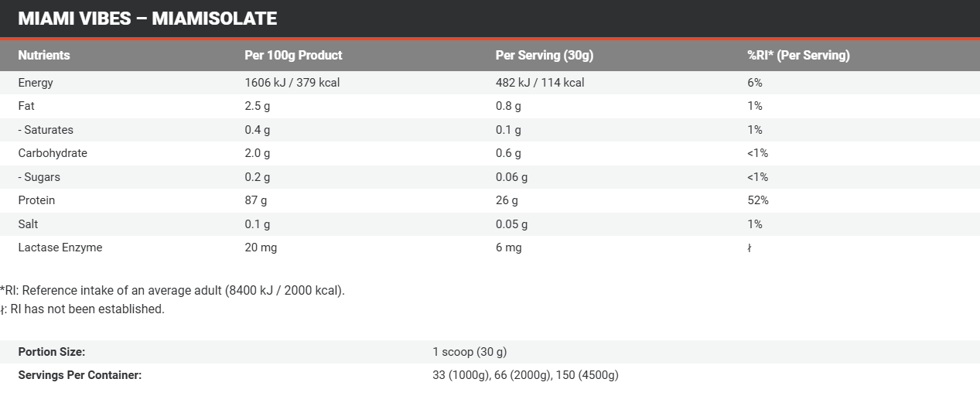The height and width of the screenshot is (396, 980).
Task: Select the 87 g protein value
Action: coord(257,200)
